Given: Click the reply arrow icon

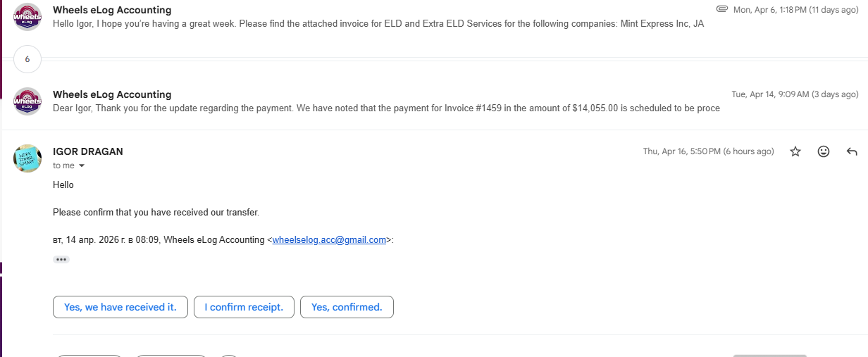Looking at the screenshot, I should pos(852,151).
